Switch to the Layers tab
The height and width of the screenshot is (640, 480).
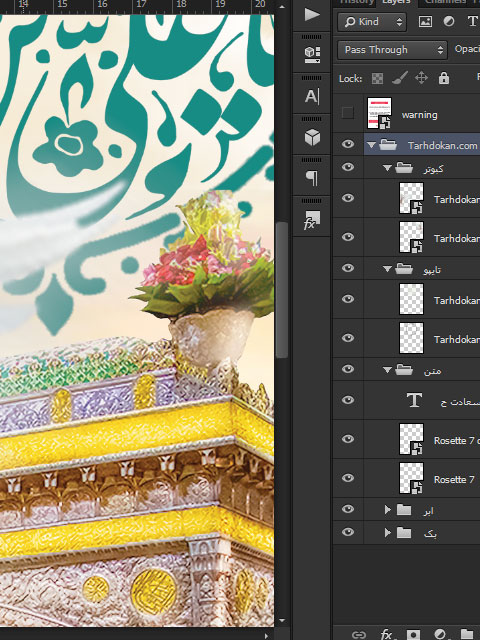coord(396,2)
